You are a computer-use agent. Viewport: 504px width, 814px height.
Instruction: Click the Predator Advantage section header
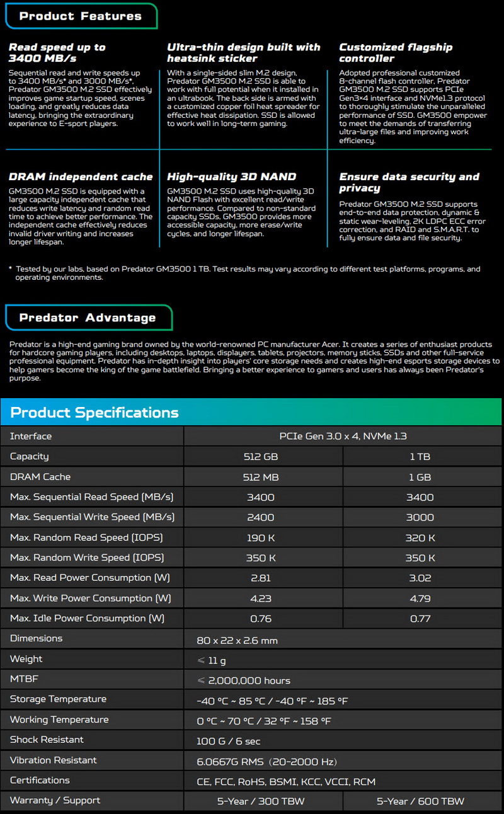pos(88,318)
